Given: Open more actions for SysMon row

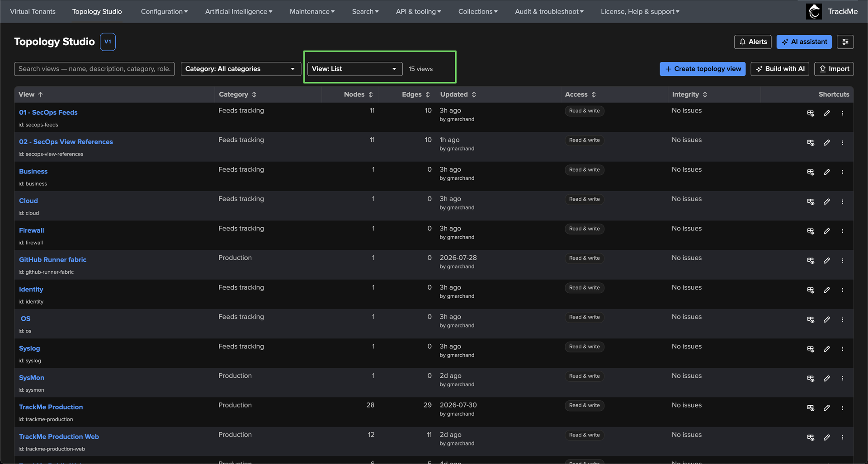Looking at the screenshot, I should point(842,379).
